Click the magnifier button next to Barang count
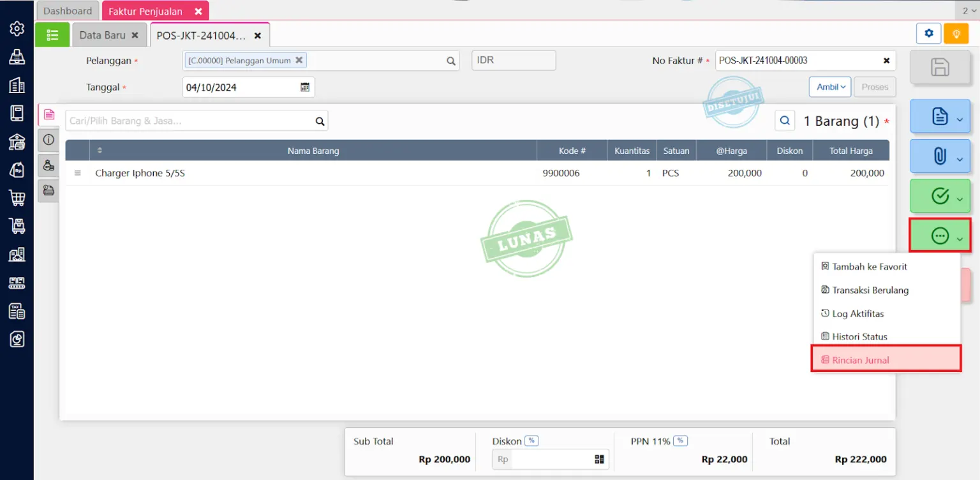This screenshot has width=980, height=480. (785, 121)
